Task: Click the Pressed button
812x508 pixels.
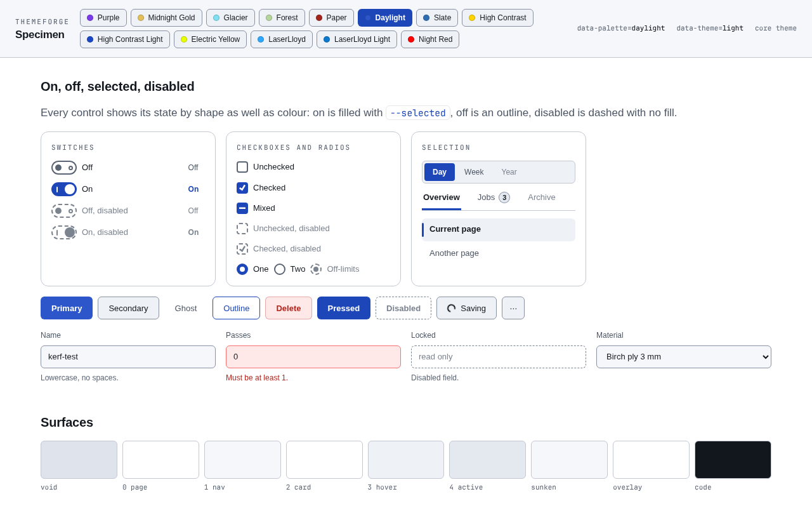Action: tap(344, 308)
